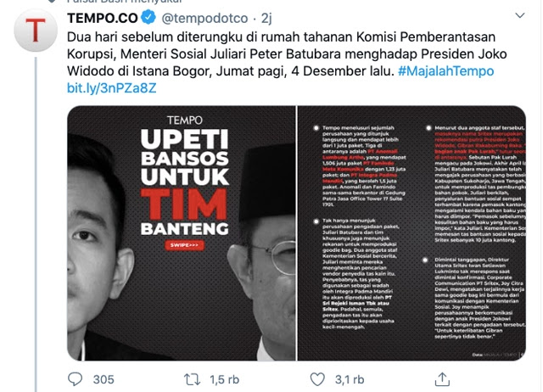The height and width of the screenshot is (392, 543).
Task: Click the blue verified badge
Action: pyautogui.click(x=149, y=18)
